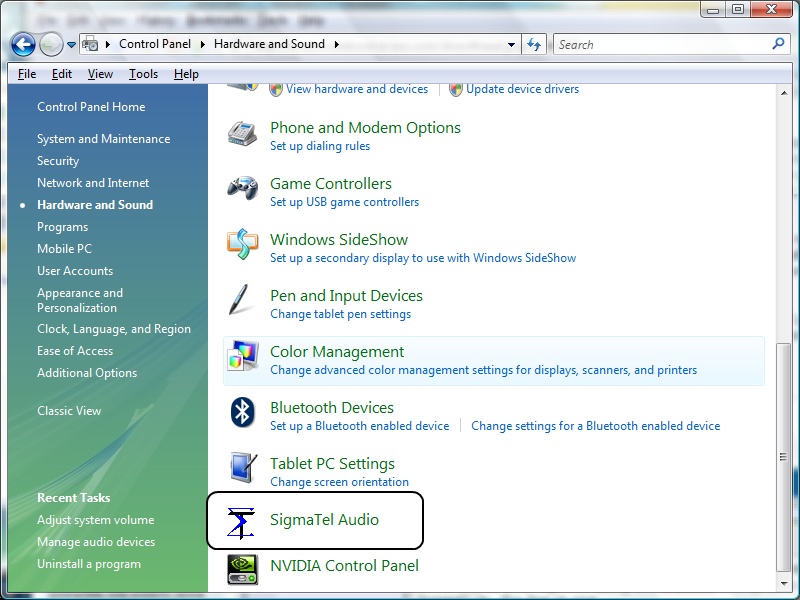Click shield icon beside Update device drivers
Screen dimensions: 800x600
click(x=456, y=89)
